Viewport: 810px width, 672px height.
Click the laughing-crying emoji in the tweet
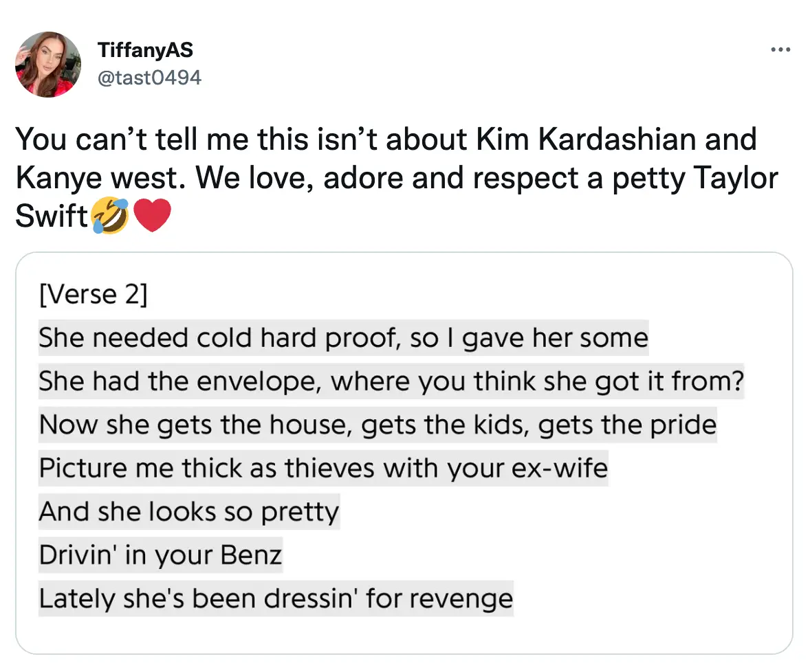pos(107,215)
